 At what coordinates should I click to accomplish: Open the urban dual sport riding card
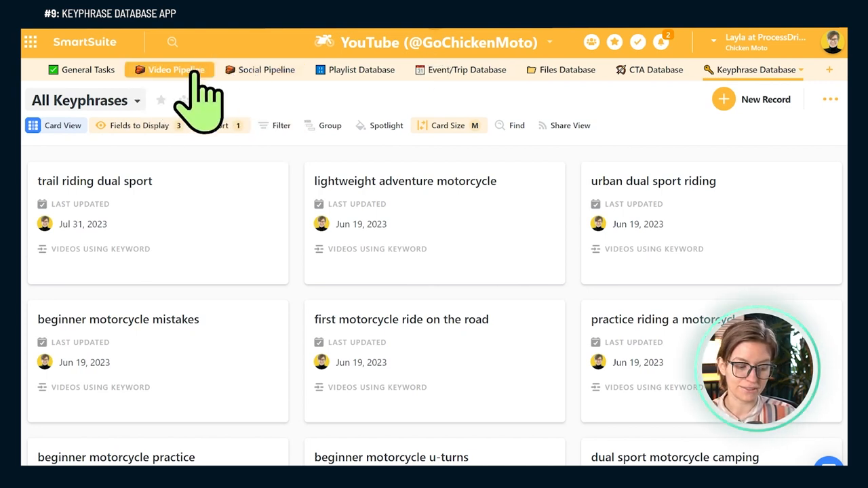(711, 222)
